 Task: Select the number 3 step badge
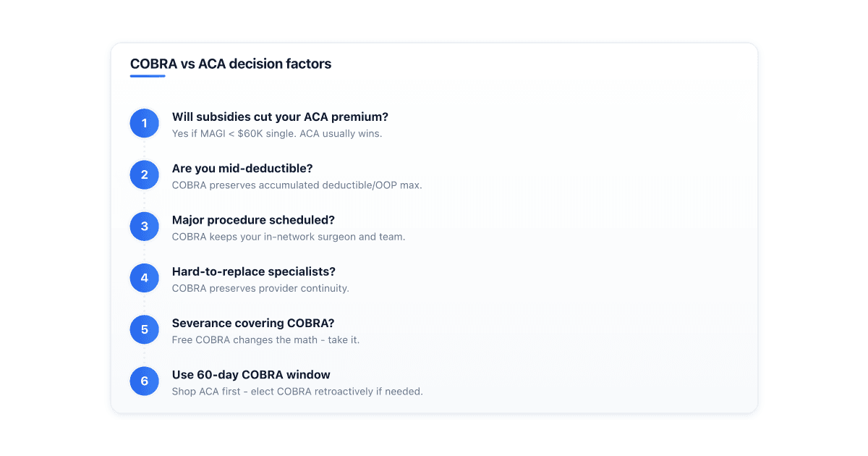click(x=144, y=227)
